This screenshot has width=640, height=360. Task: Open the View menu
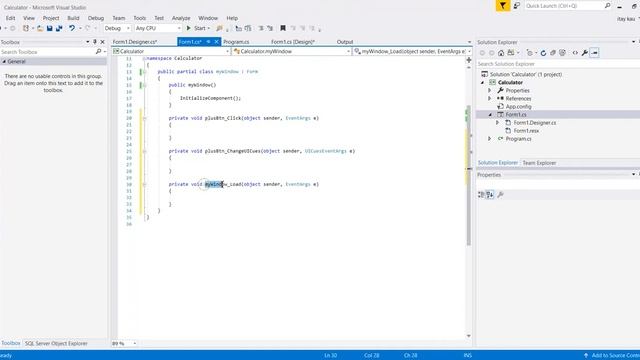click(x=29, y=18)
